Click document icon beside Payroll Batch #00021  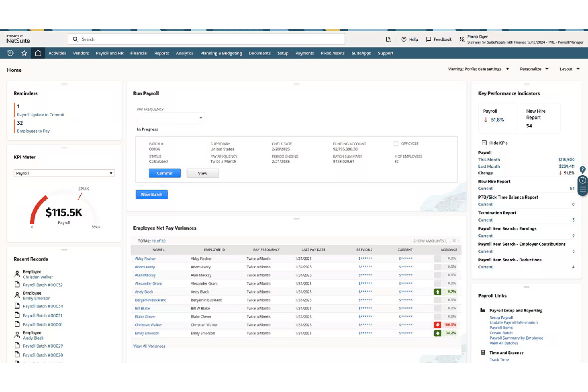point(17,315)
